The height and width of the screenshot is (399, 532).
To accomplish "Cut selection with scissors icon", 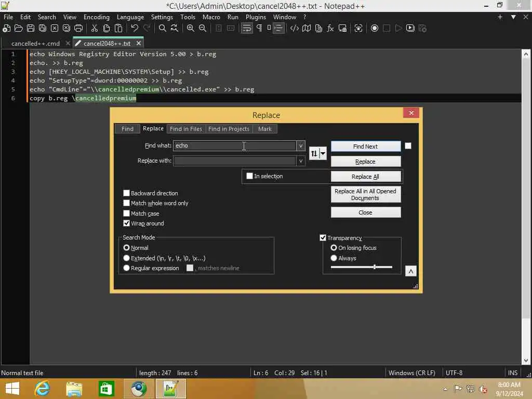I will [x=95, y=28].
